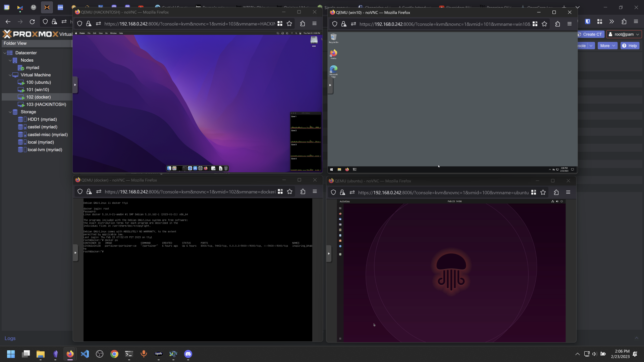
Task: Bookmark the win10 console page with star
Action: [x=544, y=24]
